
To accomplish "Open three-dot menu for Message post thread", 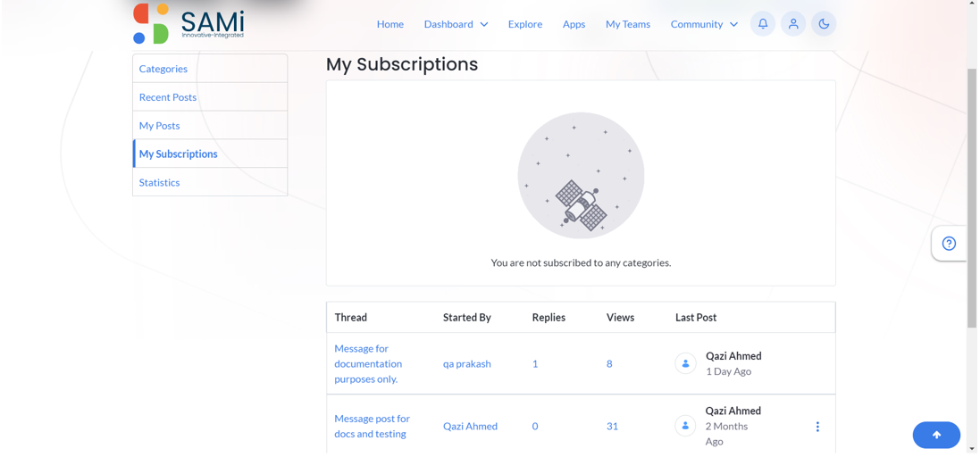I will (x=817, y=427).
